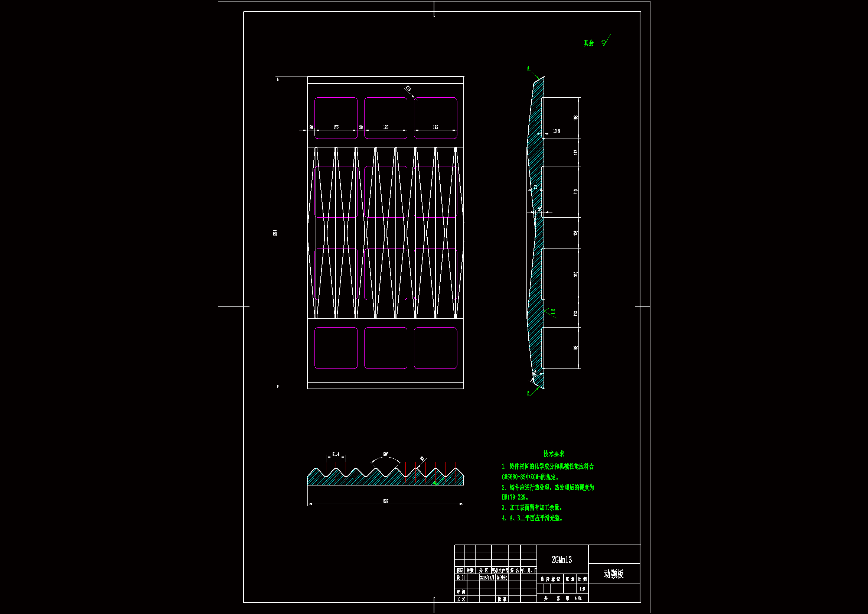This screenshot has width=868, height=614.
Task: Select the 1274 overall height dimension
Action: pos(275,233)
